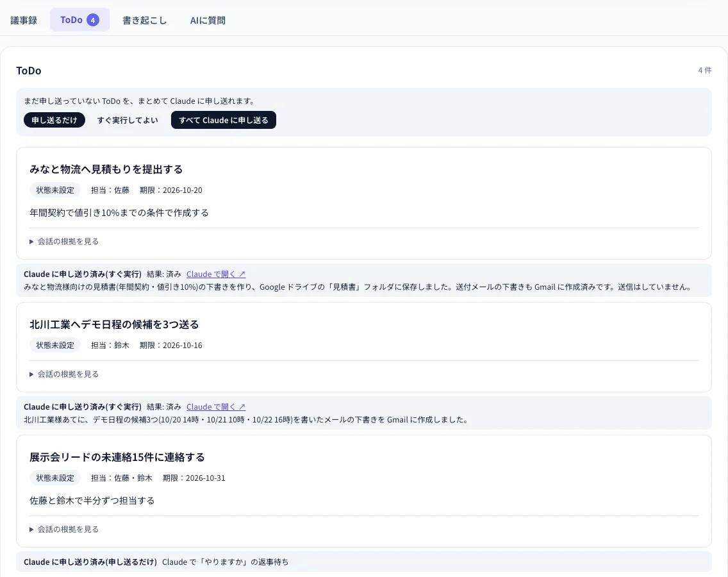Image resolution: width=728 pixels, height=577 pixels.
Task: Click the ToDo section heading
Action: pos(29,71)
